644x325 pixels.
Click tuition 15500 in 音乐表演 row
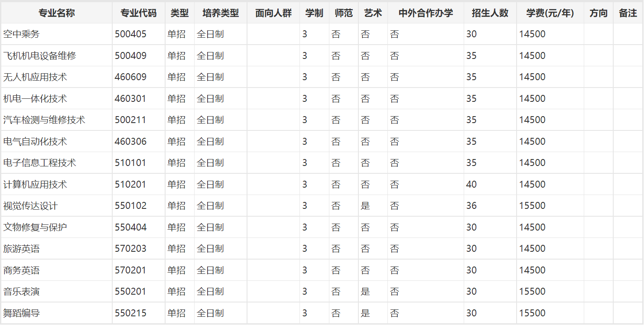(x=532, y=292)
